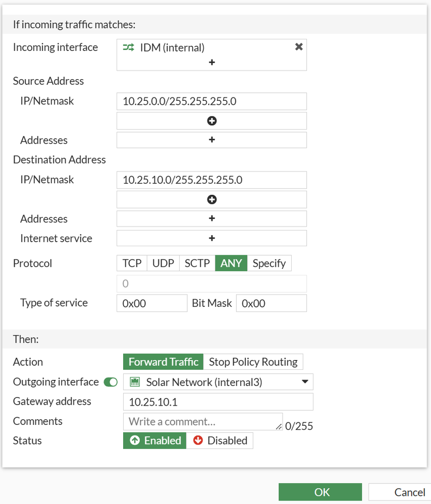This screenshot has height=504, width=431.
Task: Choose the Specify protocol option
Action: 269,263
